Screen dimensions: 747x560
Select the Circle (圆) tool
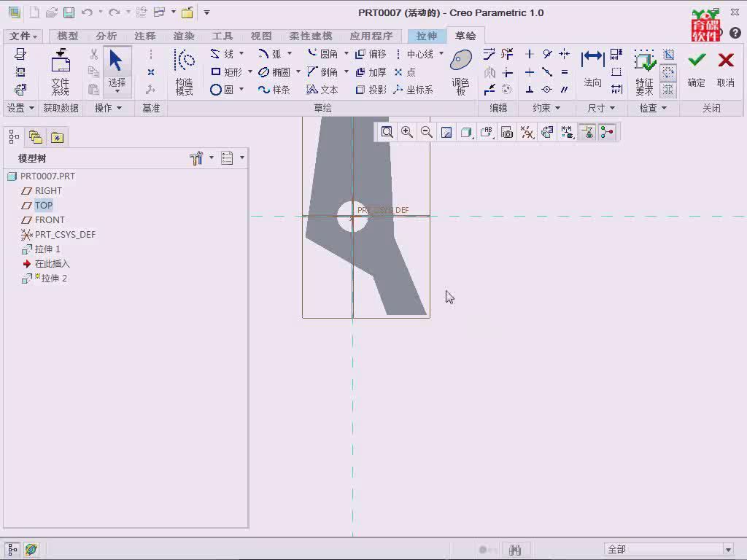[222, 90]
